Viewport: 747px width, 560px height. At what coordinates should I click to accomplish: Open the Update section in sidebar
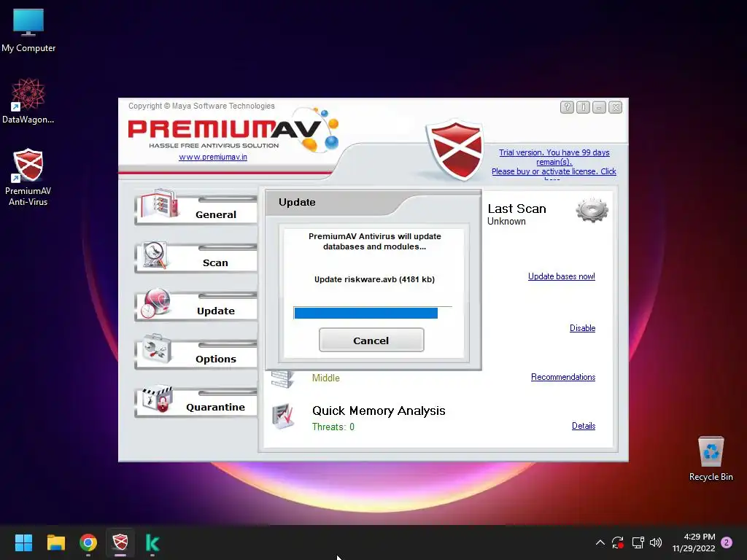(196, 306)
